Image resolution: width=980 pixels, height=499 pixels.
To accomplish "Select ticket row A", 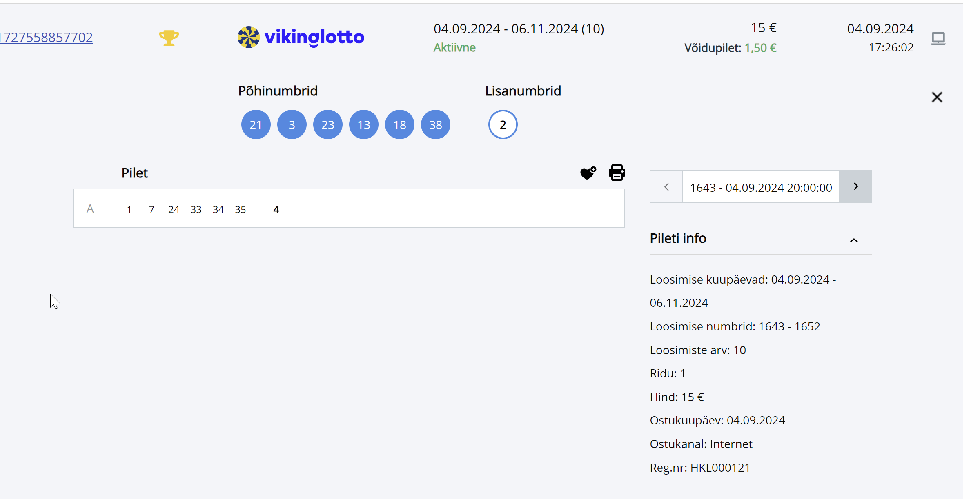I will pyautogui.click(x=90, y=209).
